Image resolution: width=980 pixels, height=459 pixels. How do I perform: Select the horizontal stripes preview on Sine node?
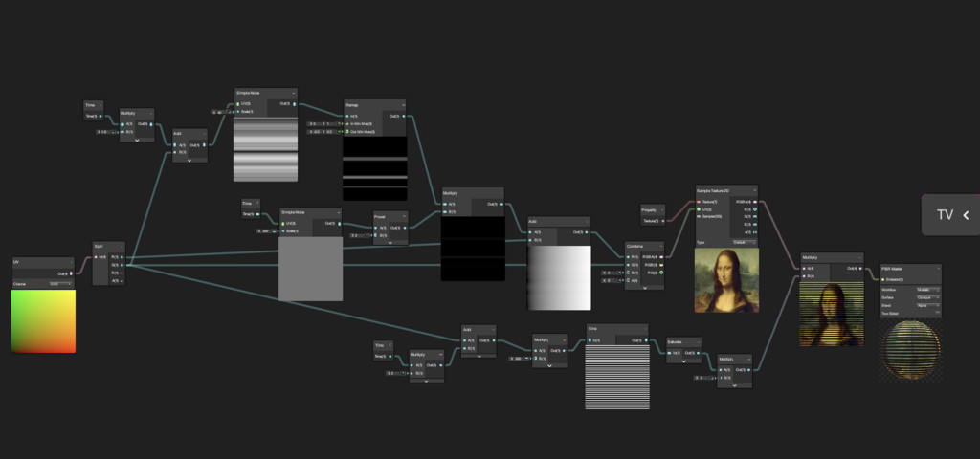point(617,377)
